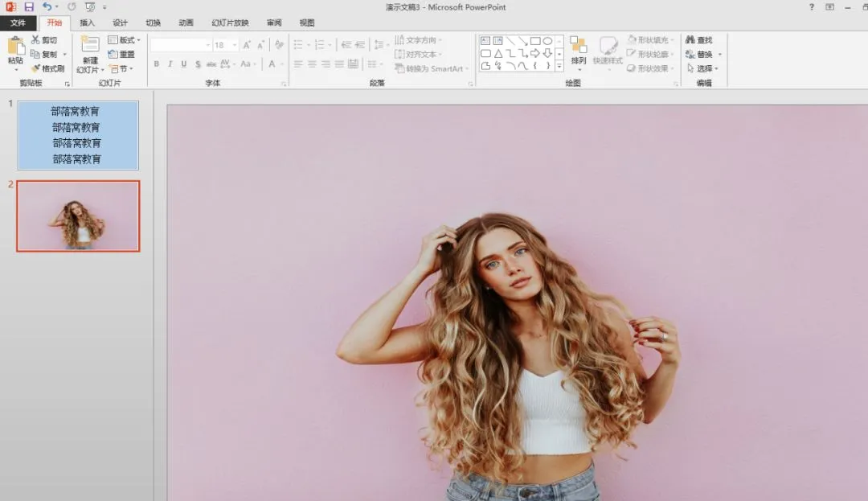Switch to the 设计 (Design) ribbon tab
This screenshot has height=501, width=868.
pyautogui.click(x=120, y=23)
